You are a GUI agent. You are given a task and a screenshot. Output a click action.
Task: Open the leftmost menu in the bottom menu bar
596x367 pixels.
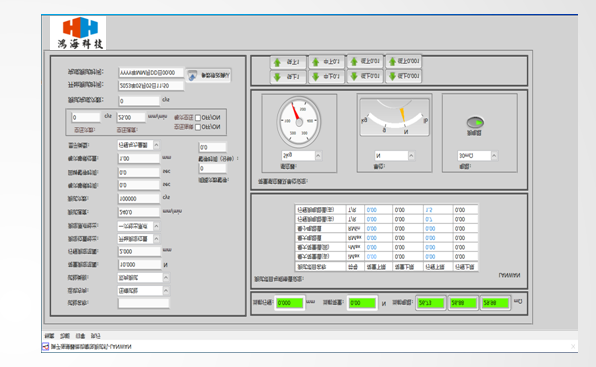pyautogui.click(x=49, y=336)
